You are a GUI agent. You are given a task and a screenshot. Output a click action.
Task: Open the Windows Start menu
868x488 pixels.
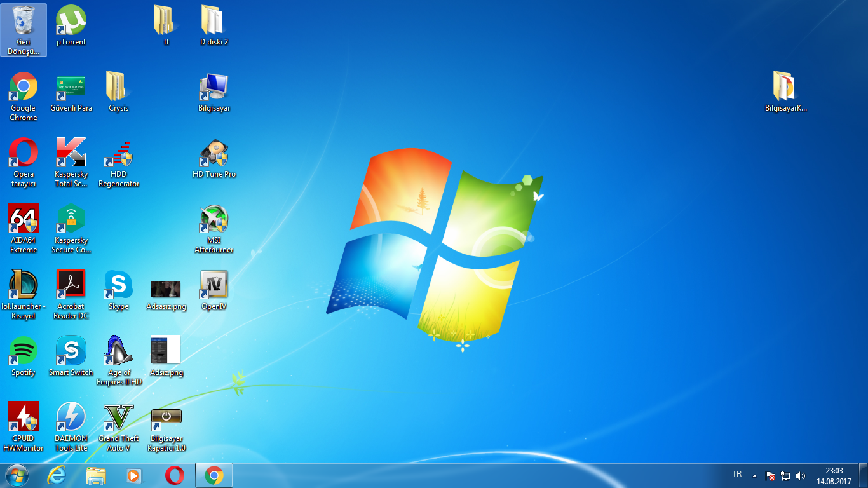point(17,475)
